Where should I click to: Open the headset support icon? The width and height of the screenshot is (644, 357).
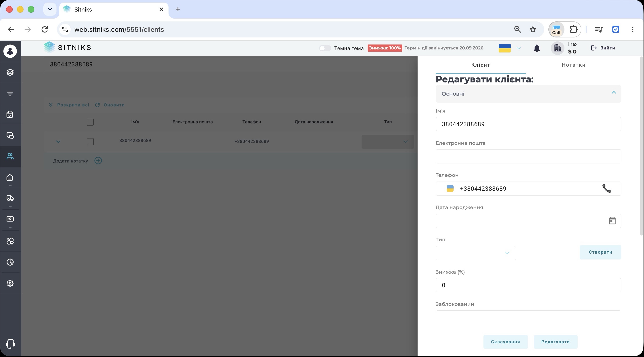pyautogui.click(x=10, y=344)
